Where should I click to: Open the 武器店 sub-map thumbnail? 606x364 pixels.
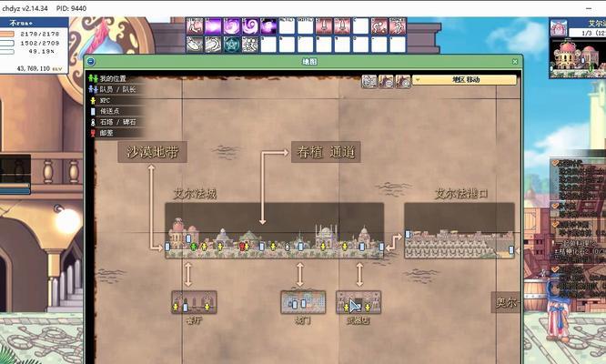click(359, 302)
